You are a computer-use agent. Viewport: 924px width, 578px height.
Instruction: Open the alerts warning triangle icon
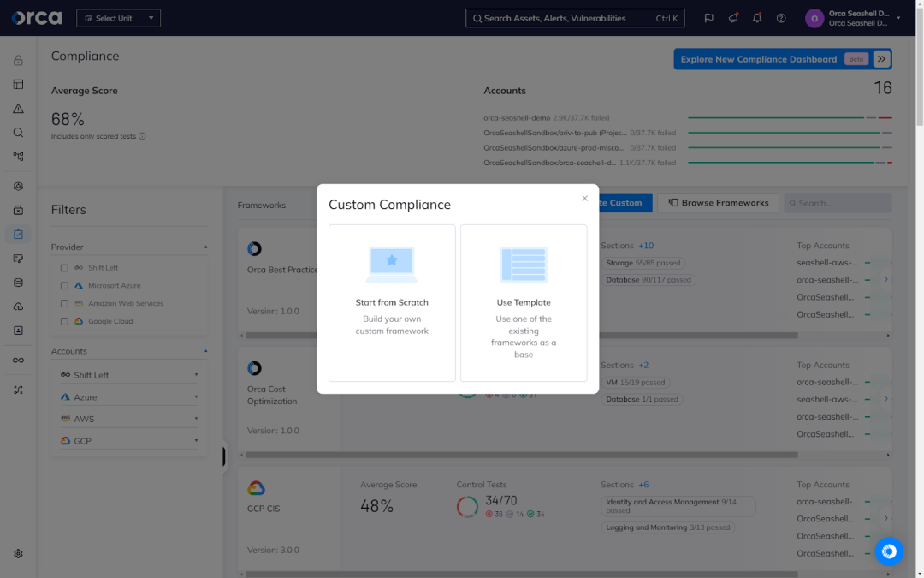(18, 109)
